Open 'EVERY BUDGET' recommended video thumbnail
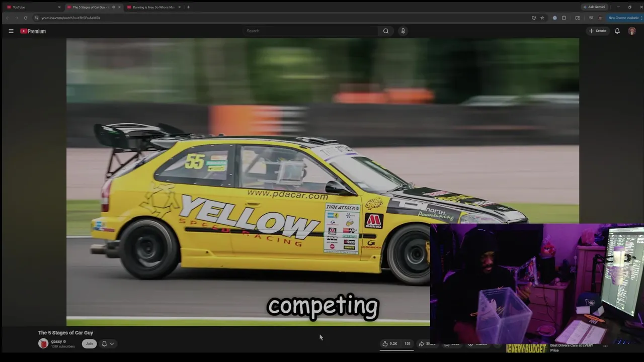Screen dimensions: 644x362 tap(526, 348)
